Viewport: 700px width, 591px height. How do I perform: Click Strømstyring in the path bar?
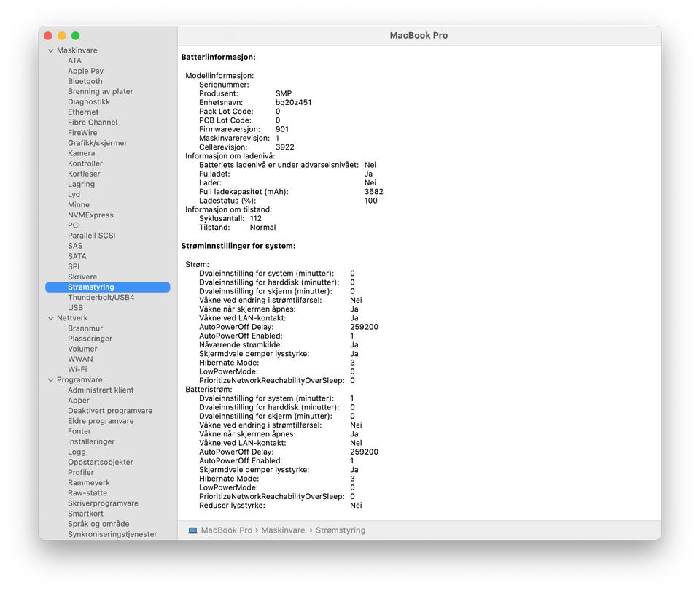point(341,530)
